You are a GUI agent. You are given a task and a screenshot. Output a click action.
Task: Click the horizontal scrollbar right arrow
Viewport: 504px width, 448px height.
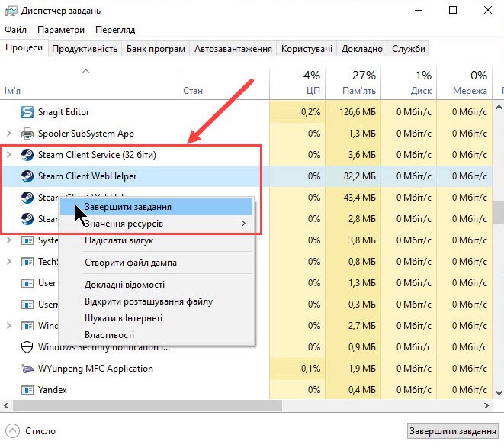(486, 406)
